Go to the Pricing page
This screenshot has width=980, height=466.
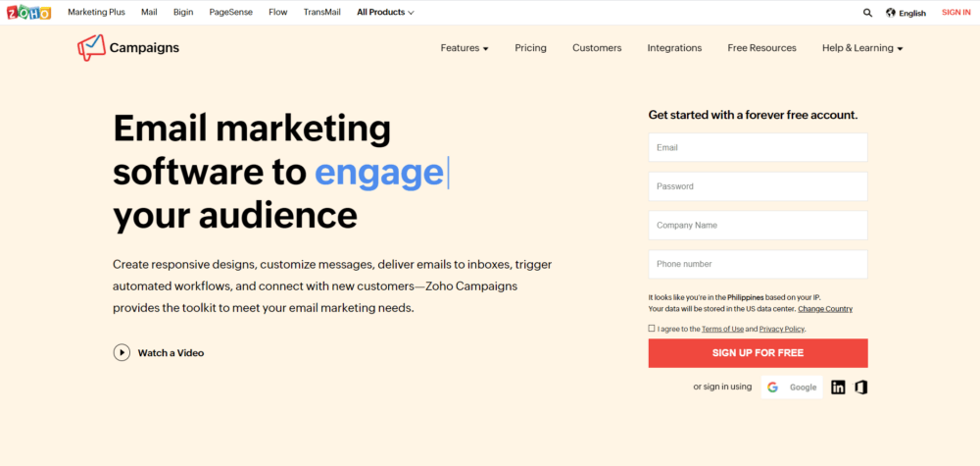530,48
